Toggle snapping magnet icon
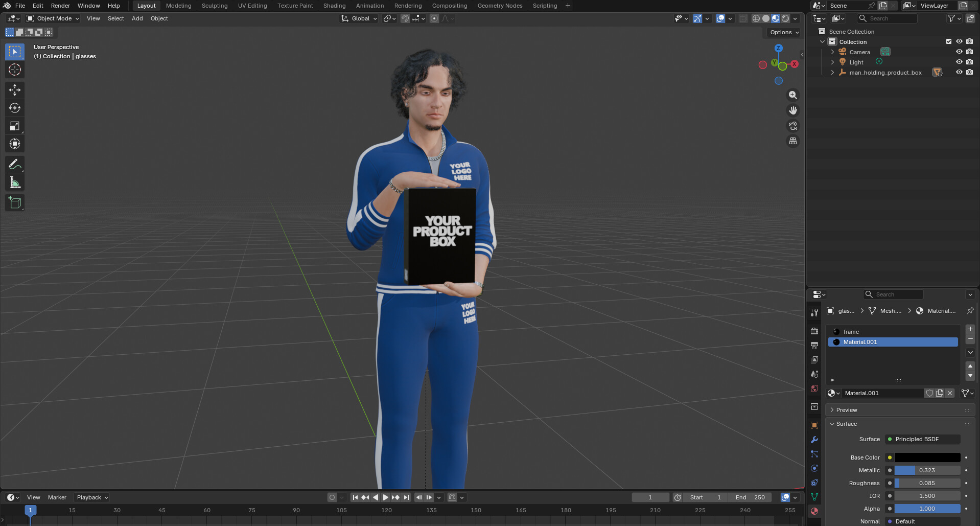 click(405, 18)
